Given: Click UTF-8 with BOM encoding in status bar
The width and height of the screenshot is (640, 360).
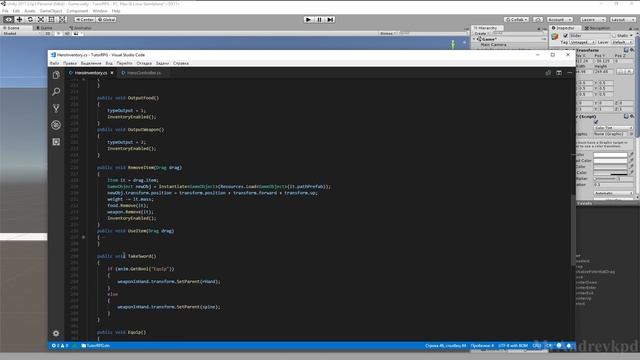Looking at the screenshot, I should pos(513,346).
